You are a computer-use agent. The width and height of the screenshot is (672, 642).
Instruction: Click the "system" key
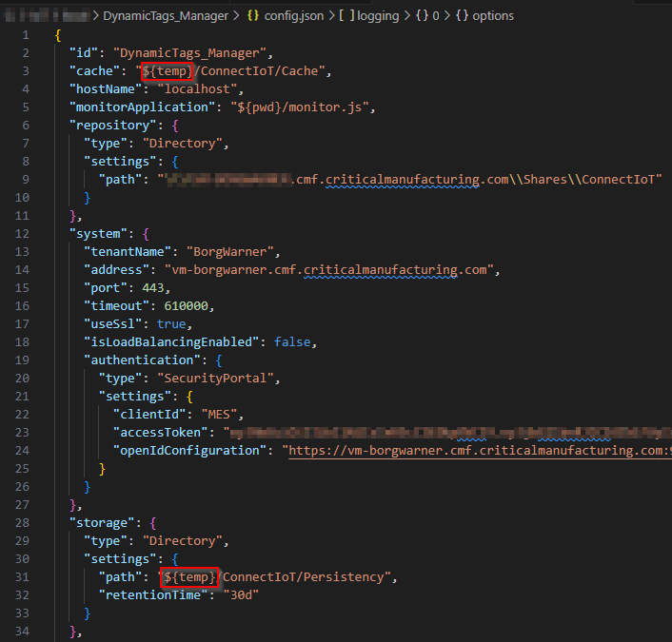(x=98, y=233)
